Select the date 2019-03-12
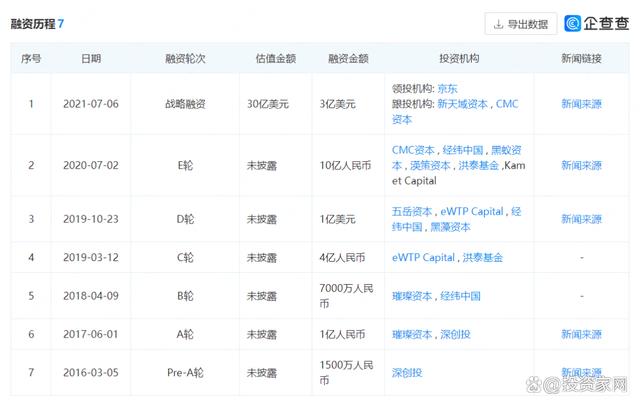Screen dimensions: 640x407 [91, 258]
